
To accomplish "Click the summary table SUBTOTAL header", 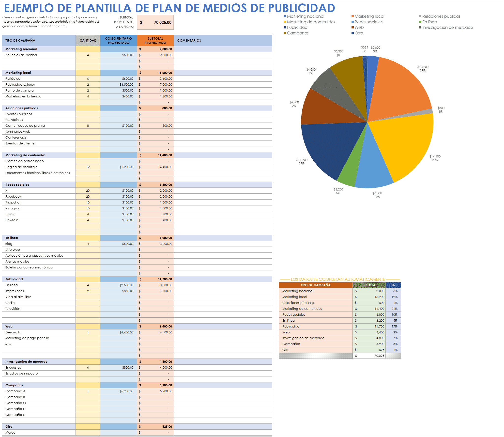I will pyautogui.click(x=369, y=285).
